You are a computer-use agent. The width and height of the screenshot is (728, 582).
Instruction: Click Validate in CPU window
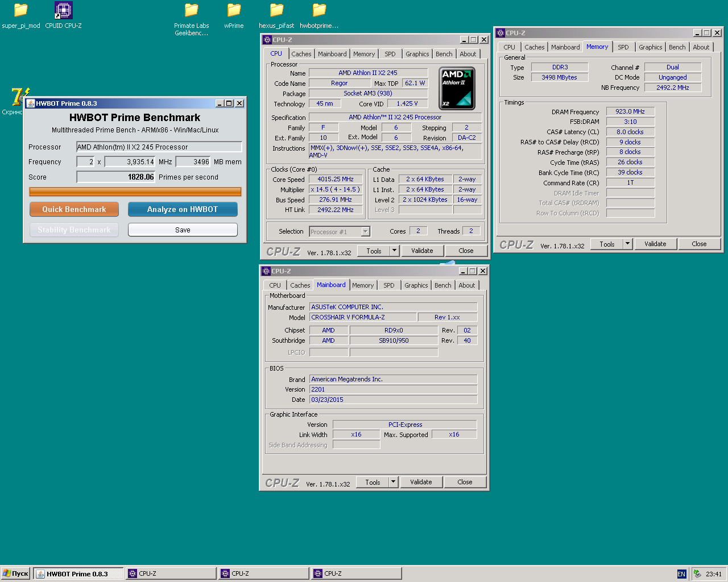pos(422,251)
